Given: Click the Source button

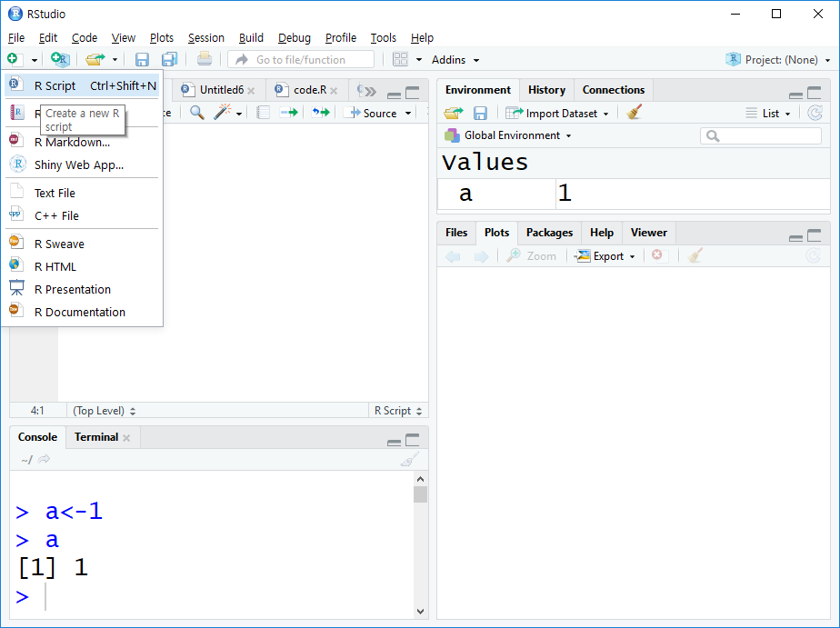Looking at the screenshot, I should coord(373,113).
